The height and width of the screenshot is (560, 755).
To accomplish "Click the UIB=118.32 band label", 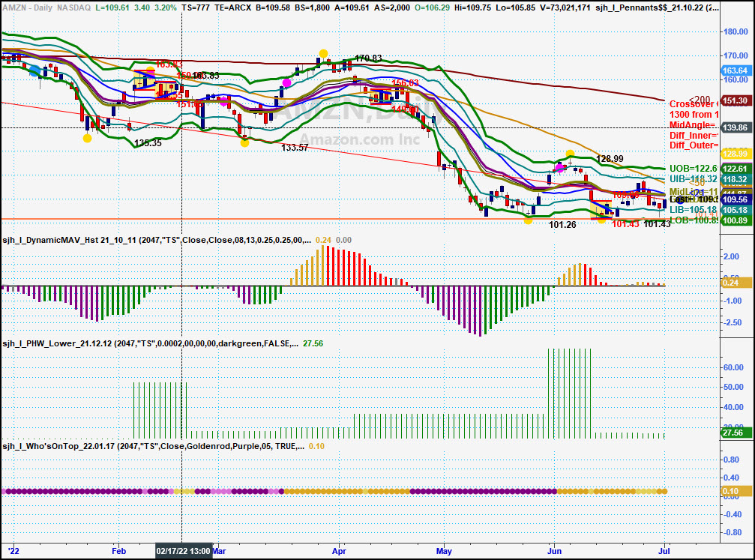I will point(694,179).
